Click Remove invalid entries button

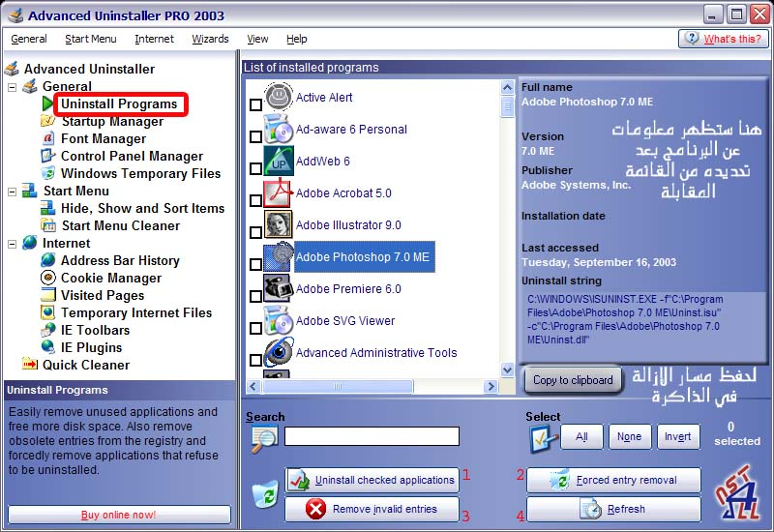click(372, 509)
